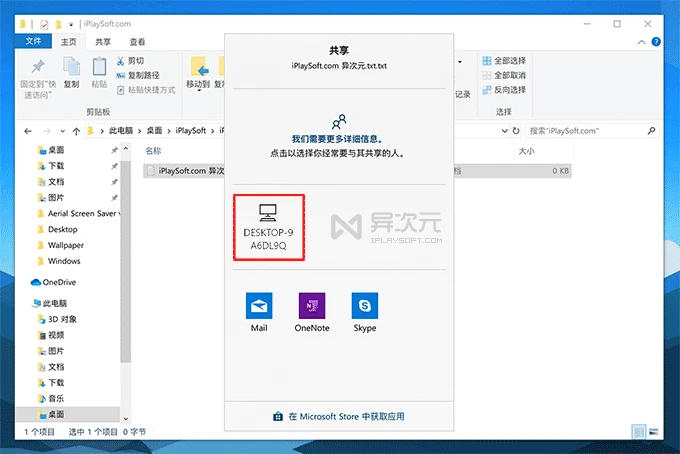Click the Copy icon in ribbon
Viewport: 680px width, 454px height.
click(x=71, y=70)
